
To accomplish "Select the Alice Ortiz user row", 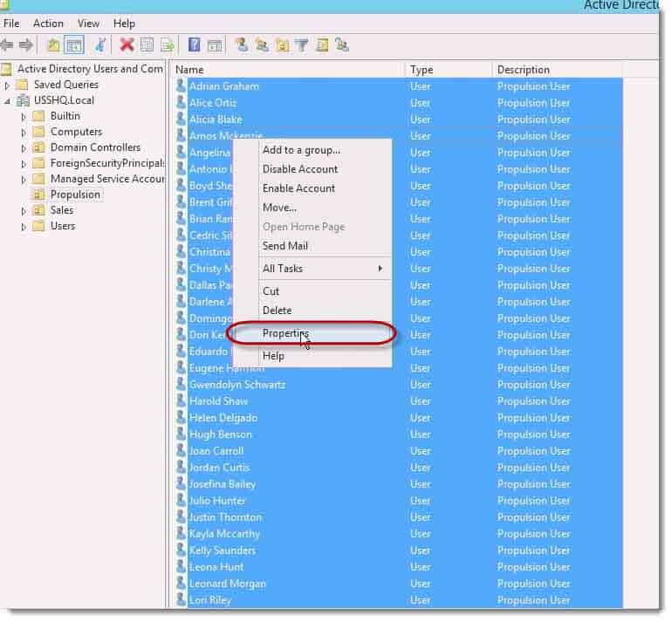I will [x=399, y=103].
